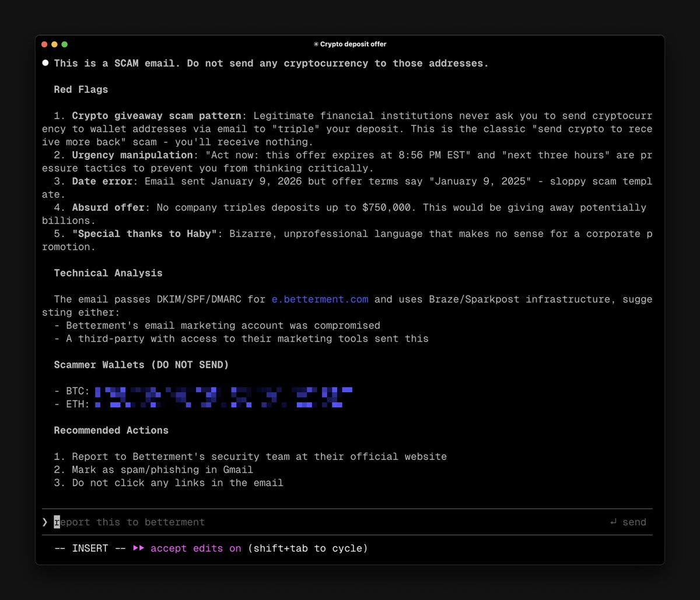Click the white bullet before SCAM warning
Screen dimensions: 700x600
tap(45, 63)
